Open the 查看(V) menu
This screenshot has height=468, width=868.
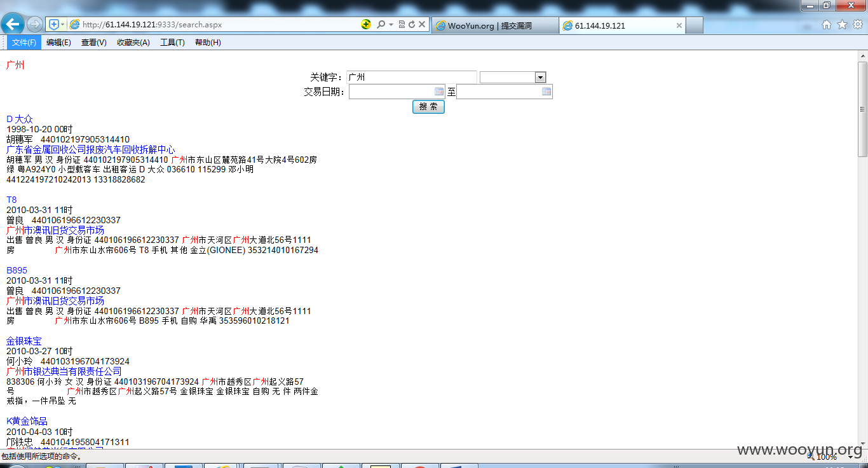tap(93, 43)
